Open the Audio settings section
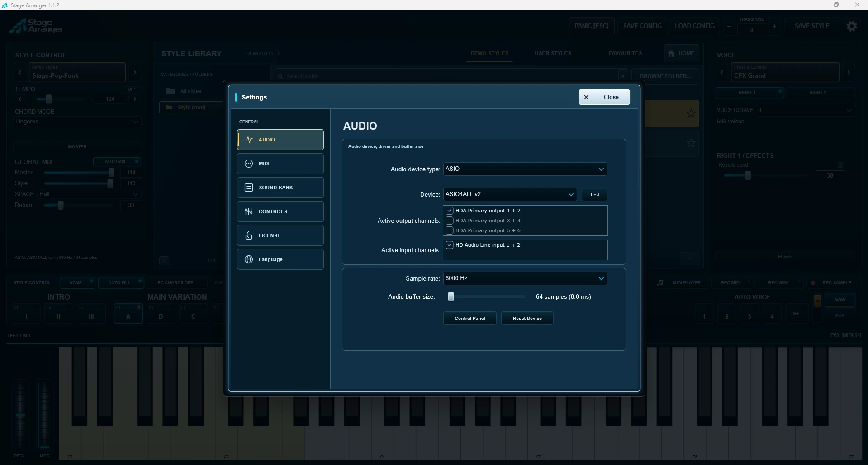The width and height of the screenshot is (868, 465). pos(280,140)
